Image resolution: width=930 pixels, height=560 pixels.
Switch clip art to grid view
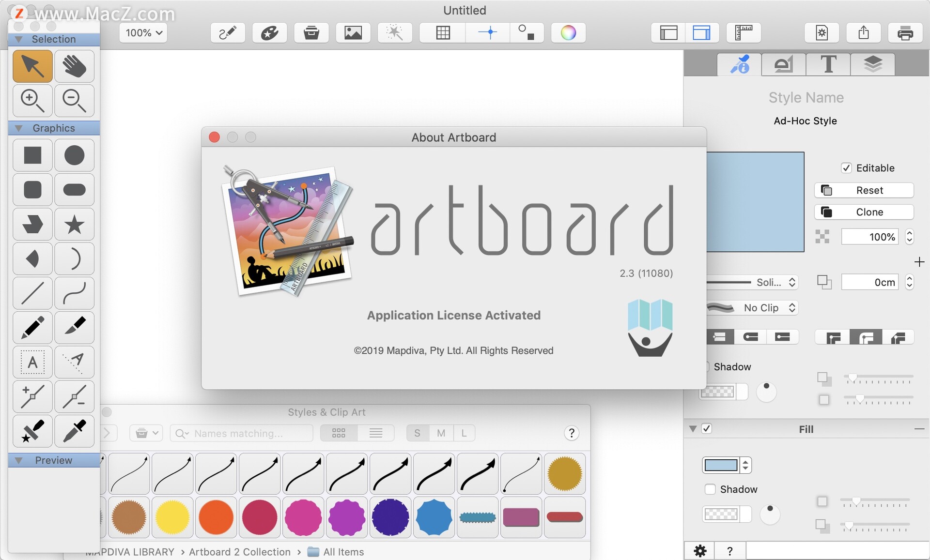click(339, 433)
